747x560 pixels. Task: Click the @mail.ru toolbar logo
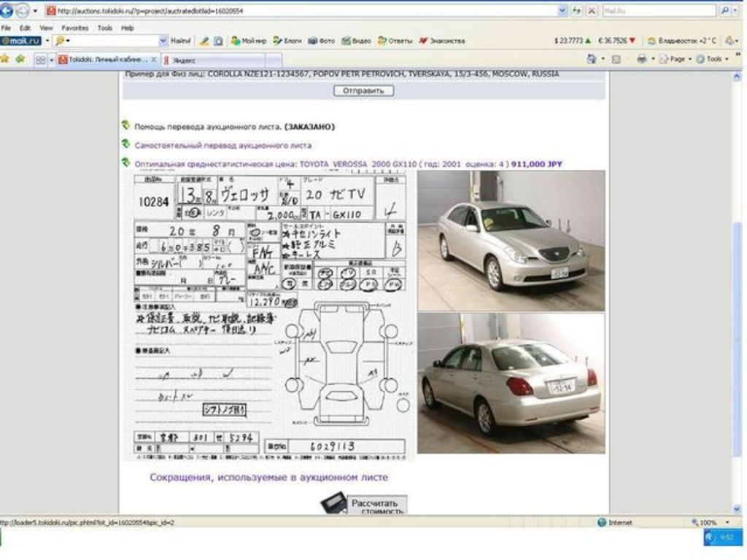tap(20, 41)
